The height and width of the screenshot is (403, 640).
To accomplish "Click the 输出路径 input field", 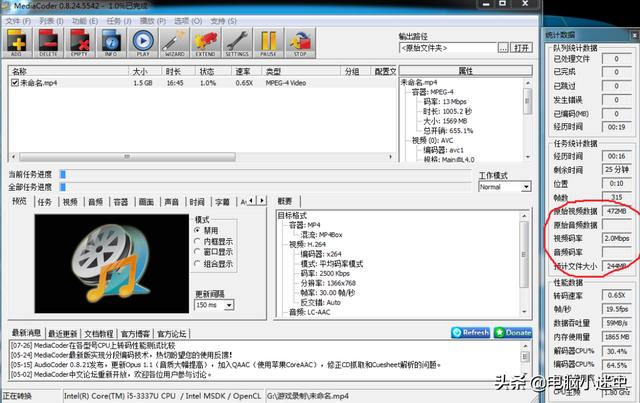I will 448,48.
